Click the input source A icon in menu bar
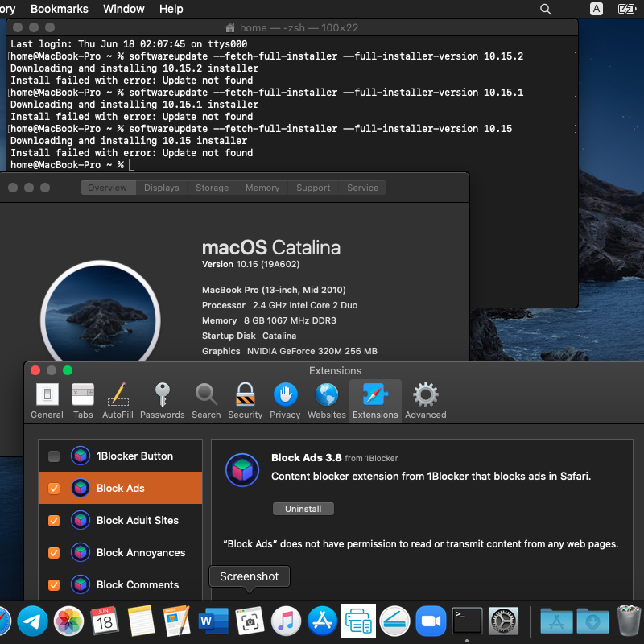 [597, 9]
